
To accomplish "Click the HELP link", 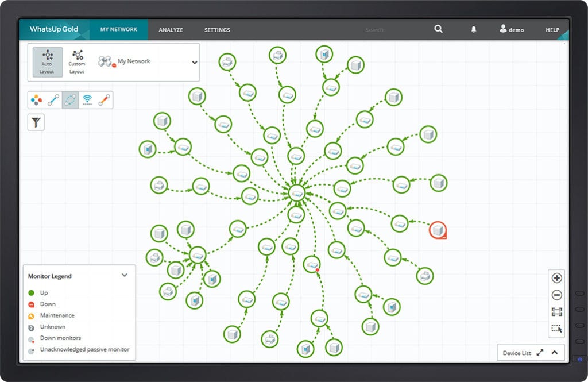I will (x=552, y=29).
